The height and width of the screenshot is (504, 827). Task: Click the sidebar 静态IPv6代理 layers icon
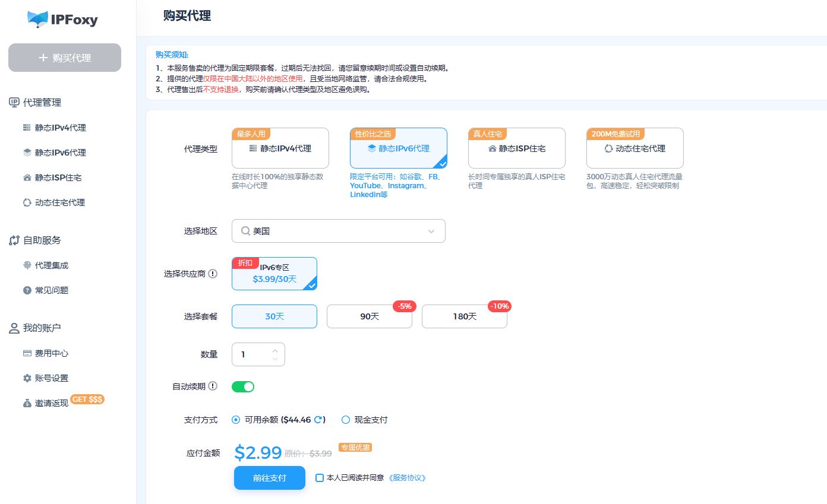pos(27,153)
